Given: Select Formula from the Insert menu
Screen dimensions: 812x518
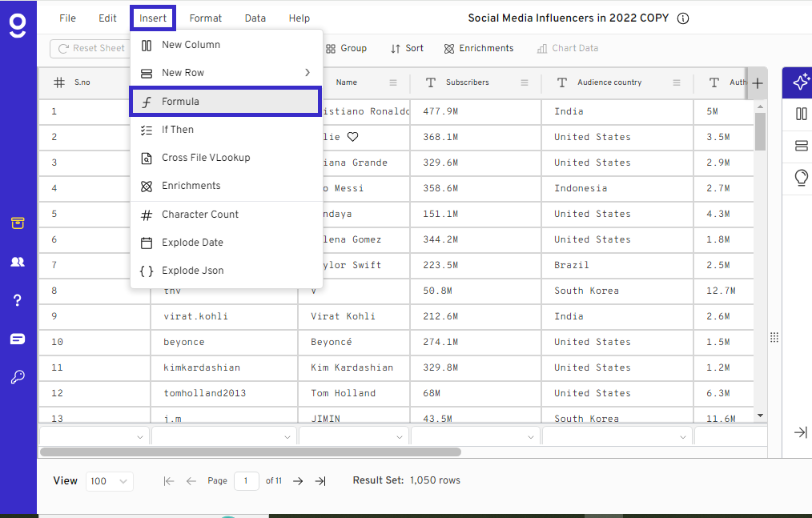Looking at the screenshot, I should (226, 102).
